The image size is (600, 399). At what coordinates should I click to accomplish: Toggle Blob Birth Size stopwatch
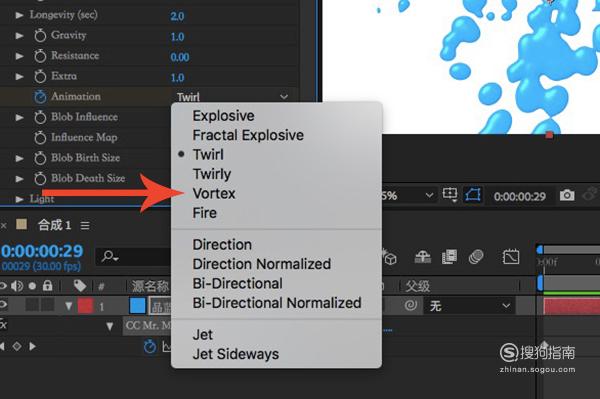tap(40, 158)
